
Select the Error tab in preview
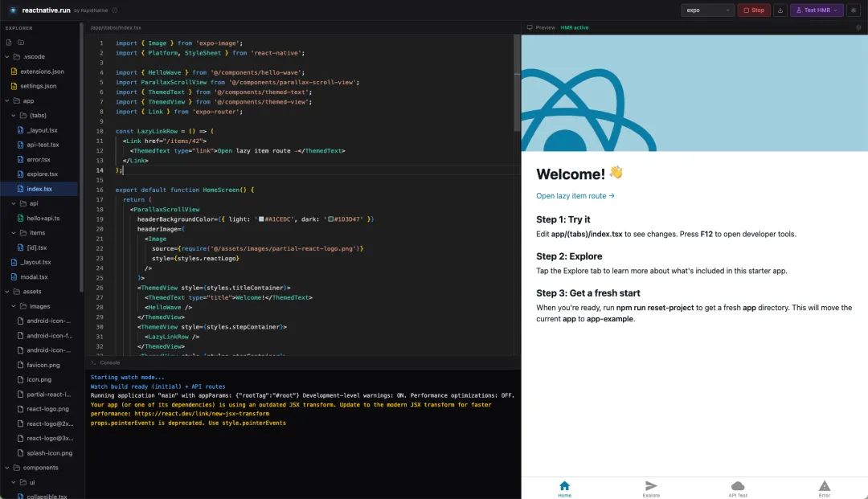[825, 489]
